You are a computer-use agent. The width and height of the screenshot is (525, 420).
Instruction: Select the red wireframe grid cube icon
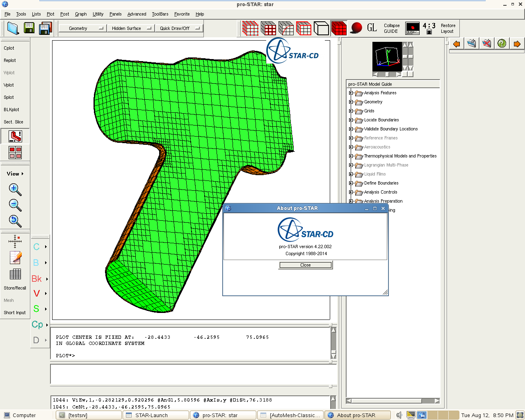coord(304,28)
